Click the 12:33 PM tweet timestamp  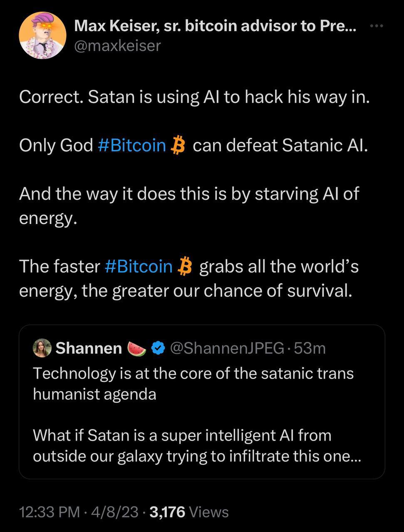49,512
